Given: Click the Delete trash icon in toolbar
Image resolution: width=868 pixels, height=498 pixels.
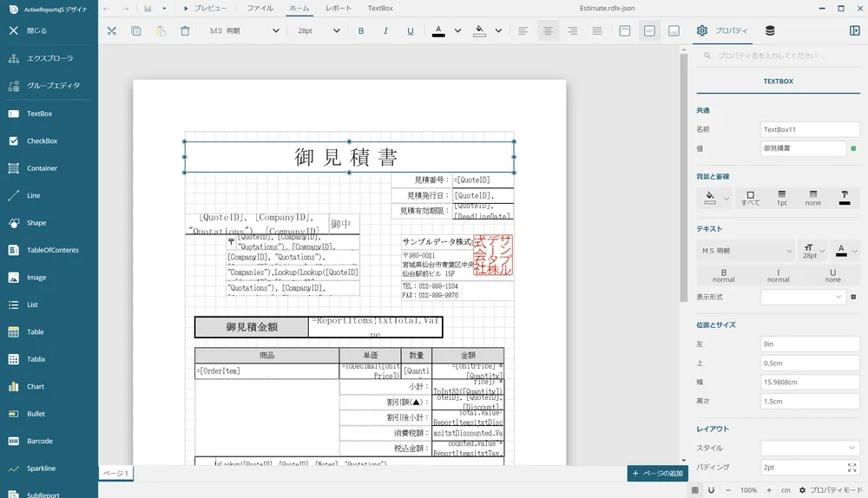Looking at the screenshot, I should pyautogui.click(x=185, y=31).
